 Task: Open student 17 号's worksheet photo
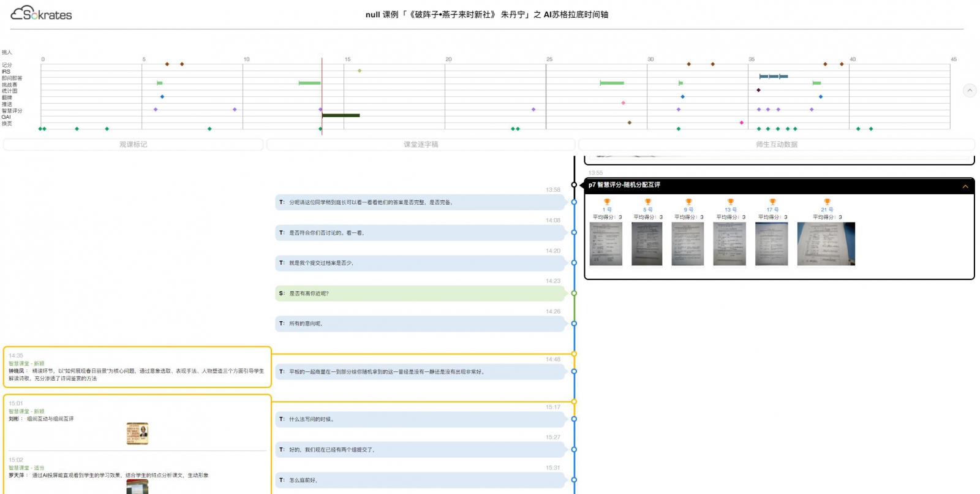(x=771, y=244)
